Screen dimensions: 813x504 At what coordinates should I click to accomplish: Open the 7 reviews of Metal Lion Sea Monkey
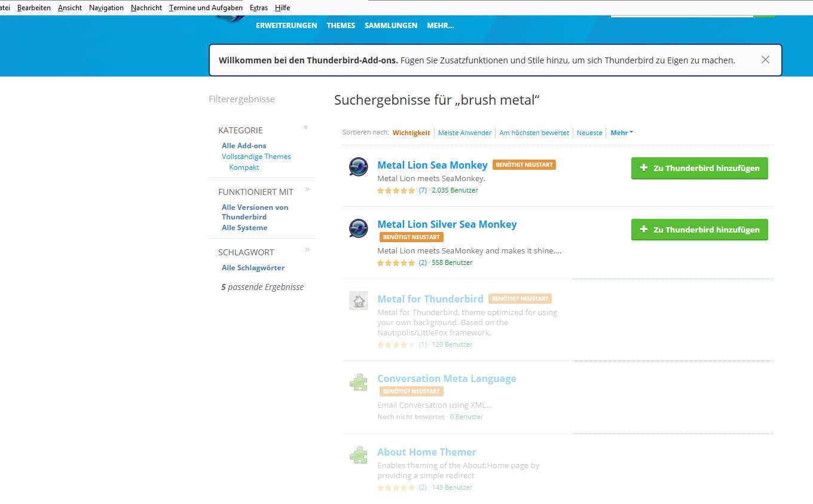coord(423,191)
